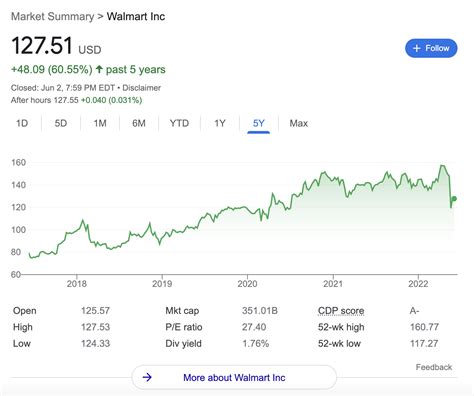Click the Feedback link
The image size is (474, 396).
click(x=434, y=367)
